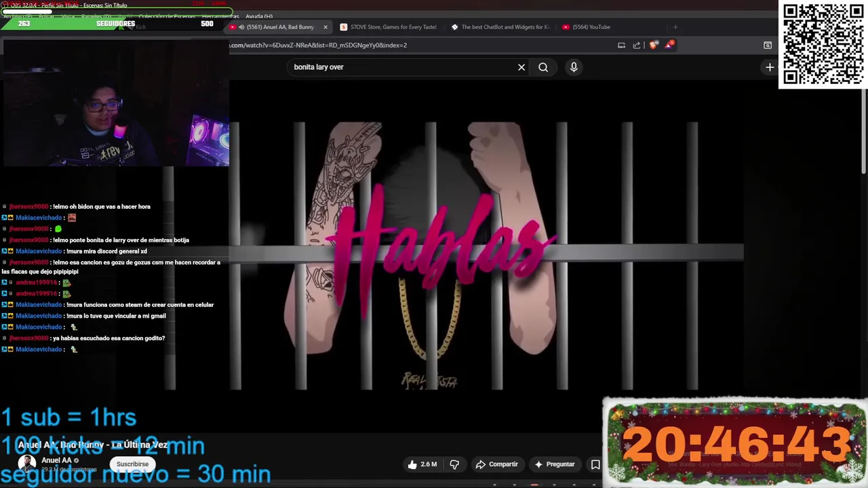This screenshot has width=868, height=488.
Task: Save video with the bookmark icon
Action: pos(595,464)
